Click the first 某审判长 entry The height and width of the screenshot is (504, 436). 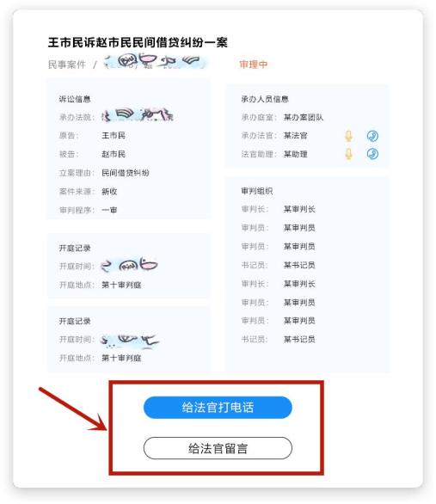299,209
